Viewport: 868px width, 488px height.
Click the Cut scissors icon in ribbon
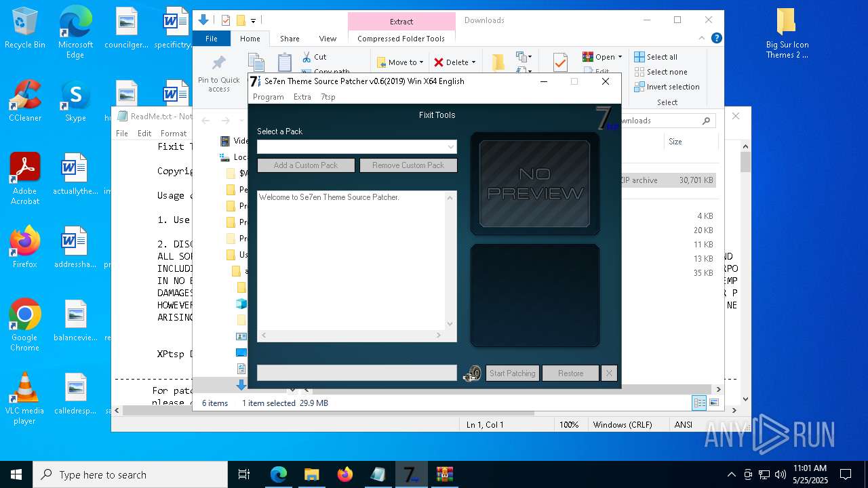click(x=307, y=57)
